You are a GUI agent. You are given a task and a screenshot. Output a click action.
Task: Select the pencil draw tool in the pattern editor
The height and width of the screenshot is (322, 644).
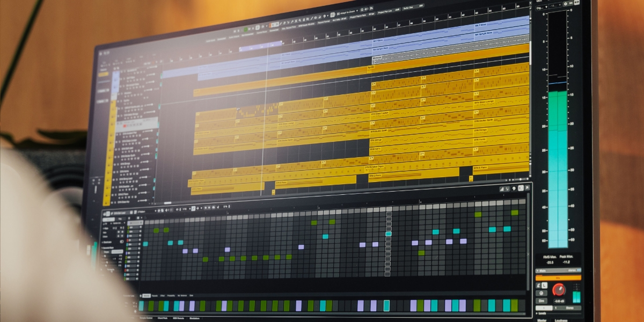(x=193, y=208)
